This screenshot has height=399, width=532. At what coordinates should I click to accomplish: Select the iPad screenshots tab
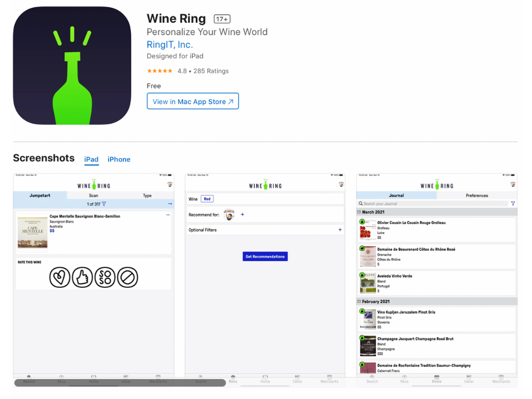click(x=91, y=159)
